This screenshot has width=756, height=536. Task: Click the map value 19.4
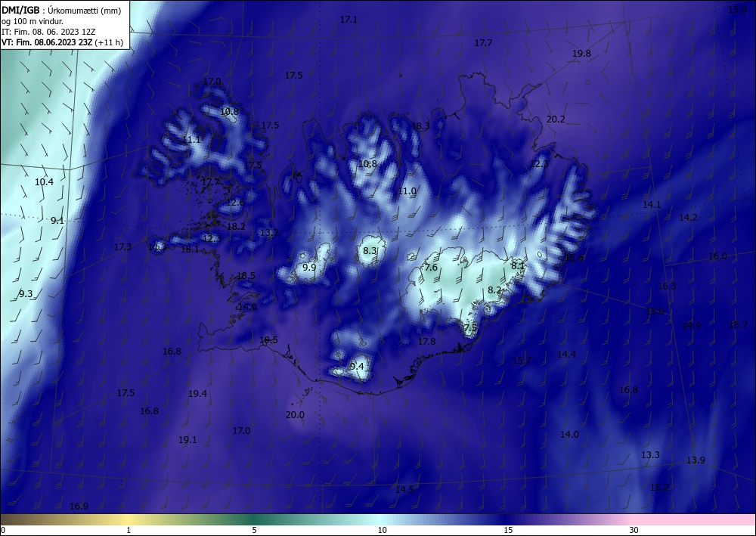pos(197,395)
